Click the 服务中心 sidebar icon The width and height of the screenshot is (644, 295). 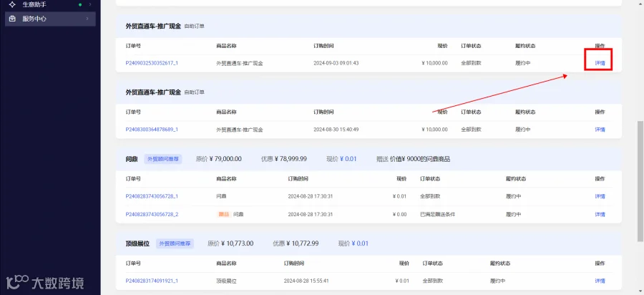[x=12, y=19]
